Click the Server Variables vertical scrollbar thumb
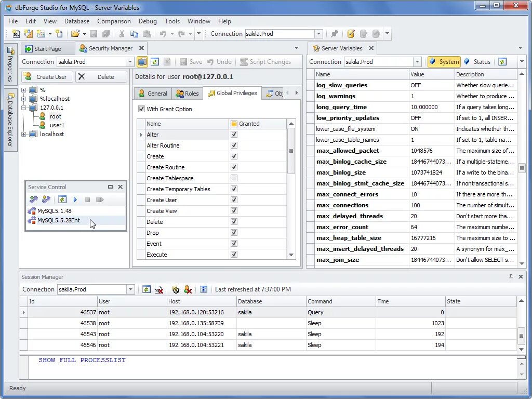 (522, 168)
